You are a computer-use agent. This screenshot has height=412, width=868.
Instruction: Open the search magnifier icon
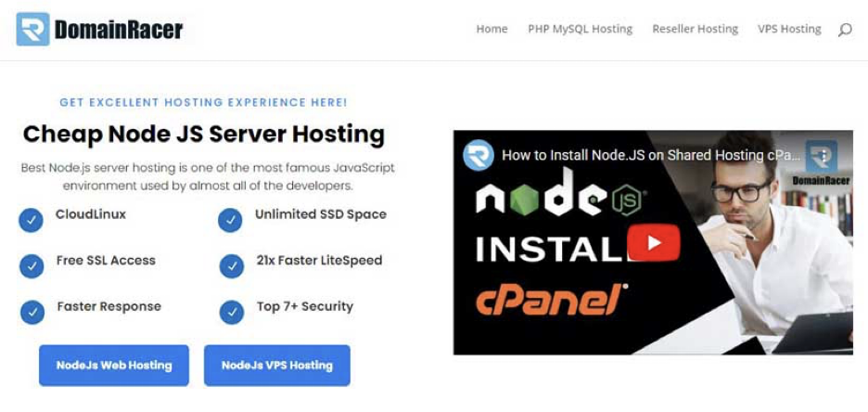point(844,30)
